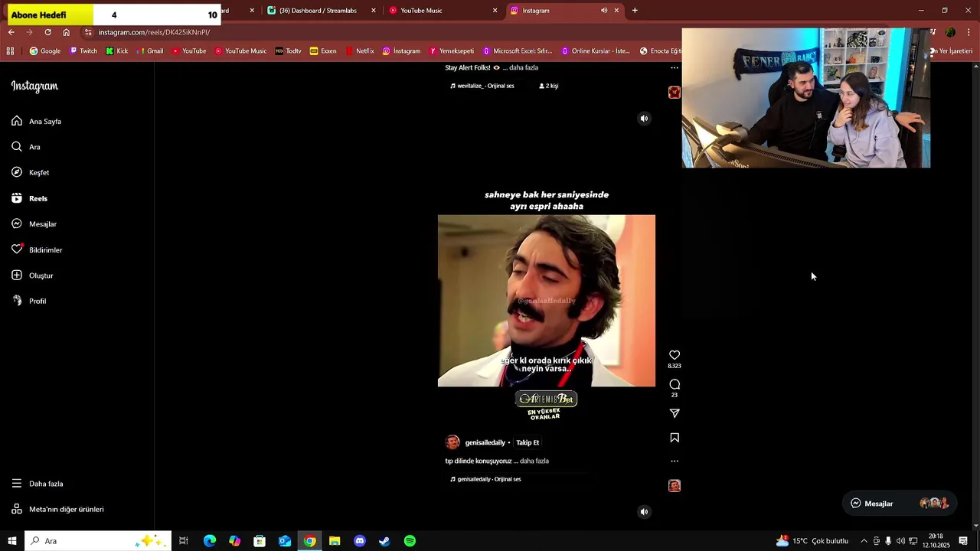Go to the browser home page
Image resolution: width=980 pixels, height=551 pixels.
click(66, 32)
